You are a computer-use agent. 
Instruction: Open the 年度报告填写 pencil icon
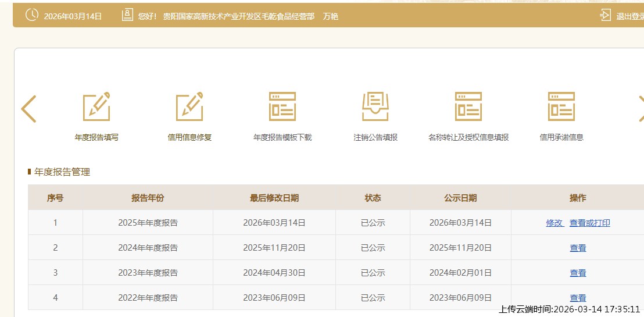(x=96, y=106)
